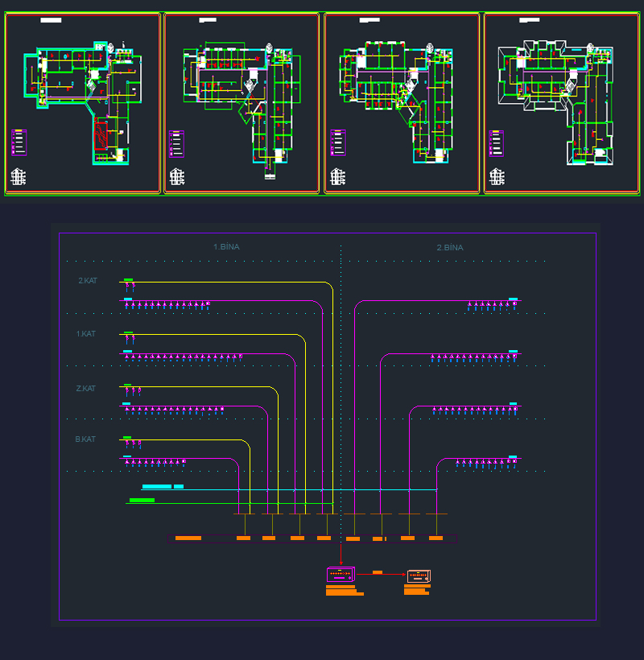
Task: Click the legend box in the fourth sheet
Action: click(x=497, y=142)
